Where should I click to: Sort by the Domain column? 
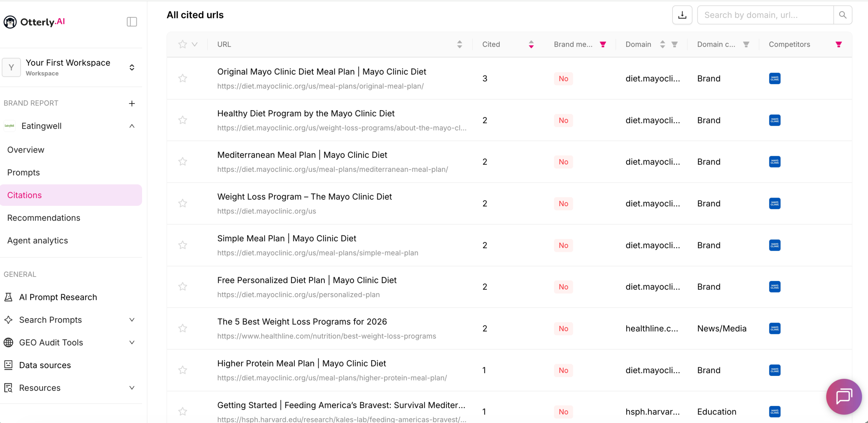(663, 44)
